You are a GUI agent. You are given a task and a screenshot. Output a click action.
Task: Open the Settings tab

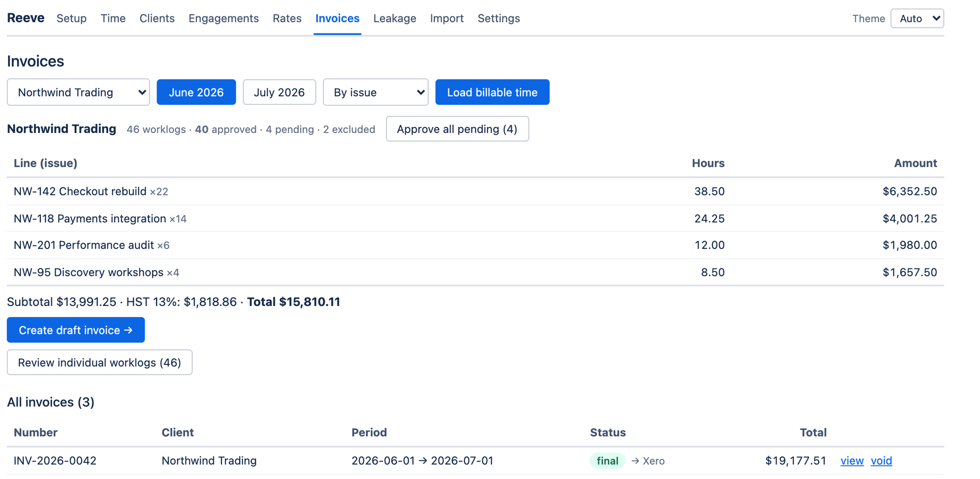[x=499, y=18]
